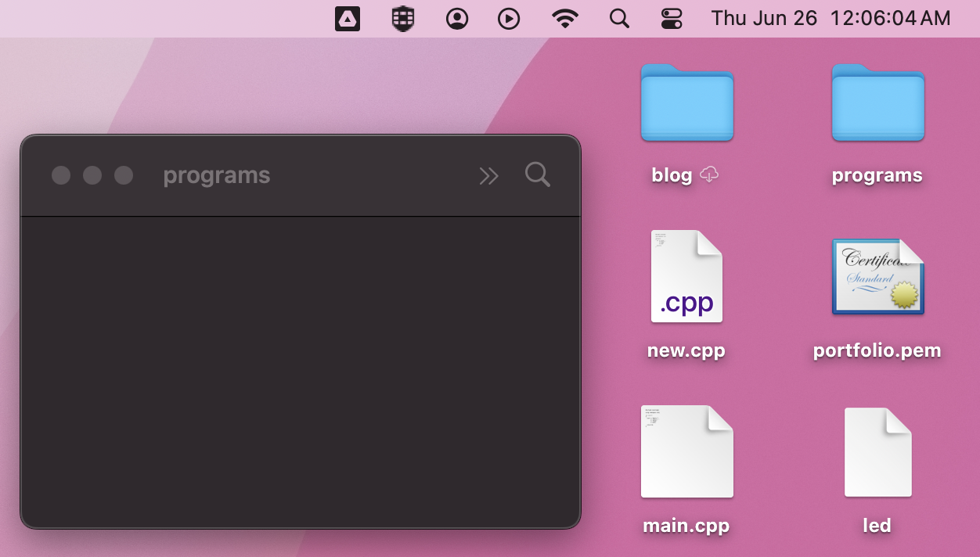
Task: Close the programs Finder window
Action: pyautogui.click(x=61, y=175)
